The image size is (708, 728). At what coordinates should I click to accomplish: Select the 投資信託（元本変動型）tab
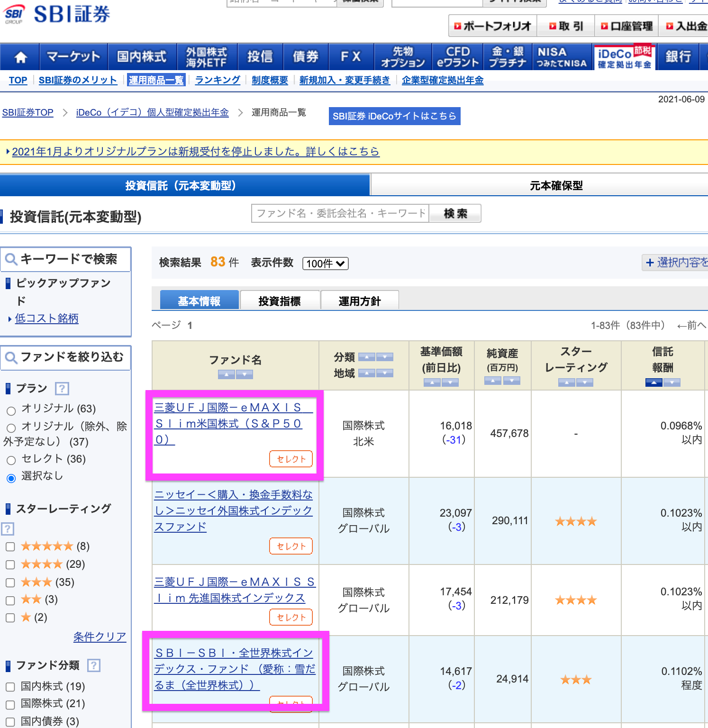[185, 185]
